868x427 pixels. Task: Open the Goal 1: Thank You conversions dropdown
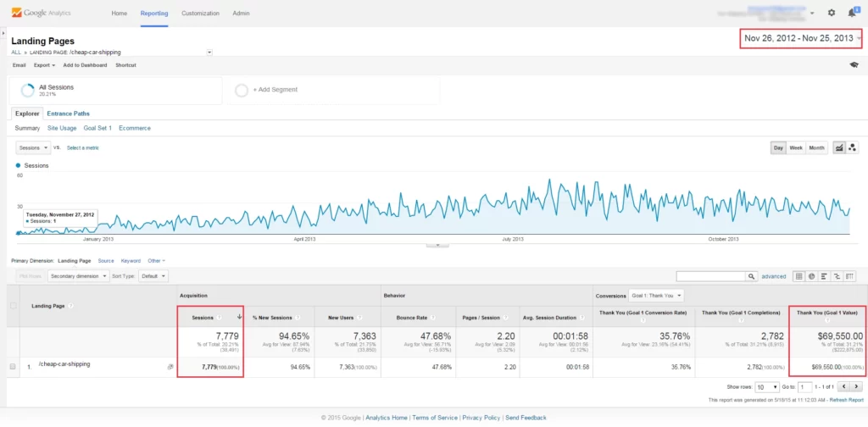click(657, 296)
